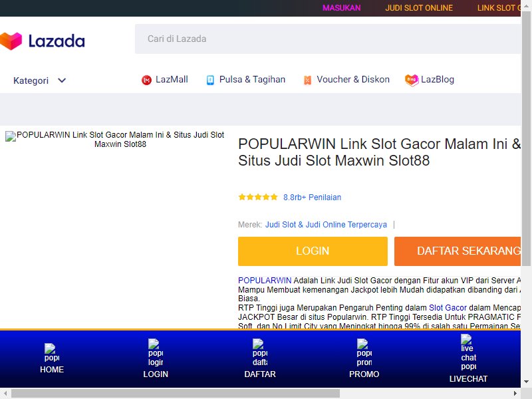Click the vertical scrollbar thumb
Viewport: 532px width, 399px height.
(x=526, y=138)
